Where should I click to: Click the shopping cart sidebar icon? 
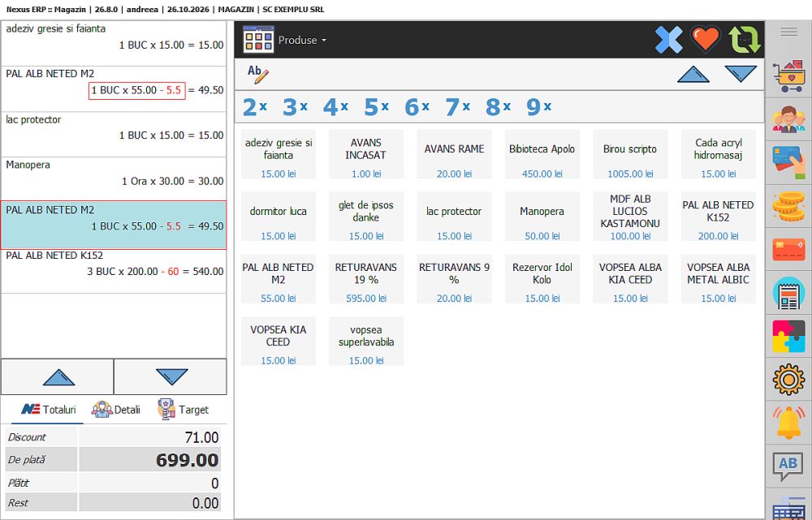[x=788, y=76]
